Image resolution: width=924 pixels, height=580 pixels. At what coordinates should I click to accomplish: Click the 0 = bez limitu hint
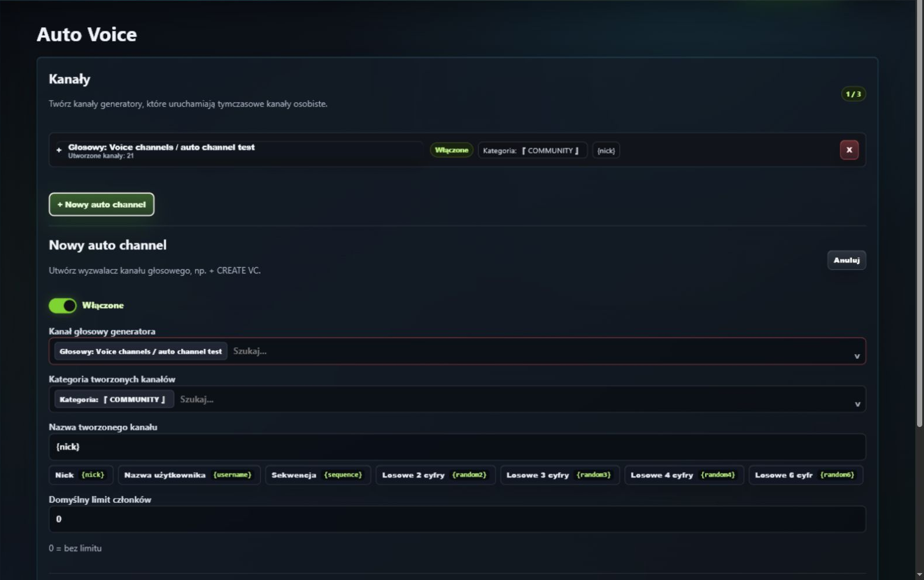(75, 548)
